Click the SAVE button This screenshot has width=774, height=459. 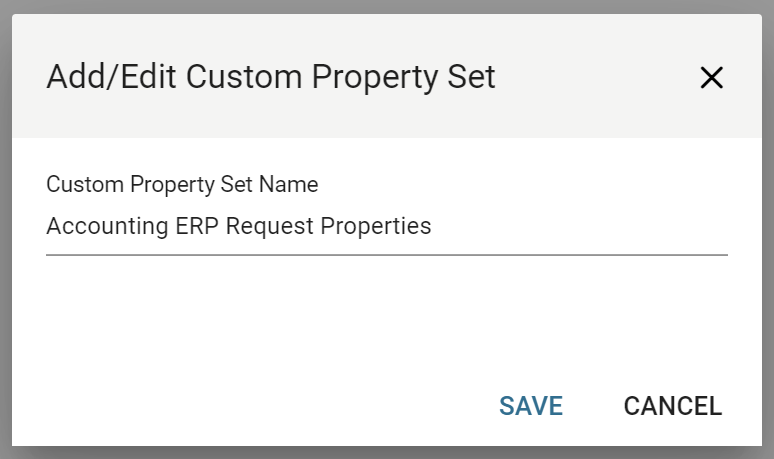point(531,406)
